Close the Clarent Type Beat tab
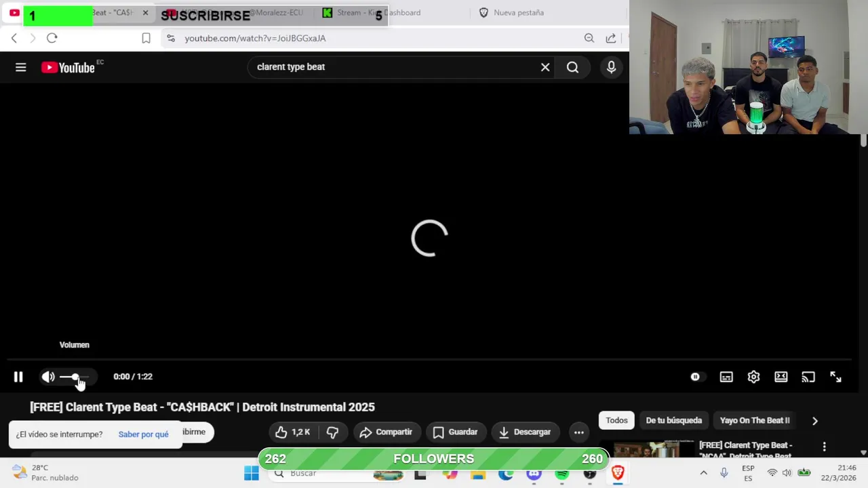Image resolution: width=868 pixels, height=488 pixels. (145, 13)
